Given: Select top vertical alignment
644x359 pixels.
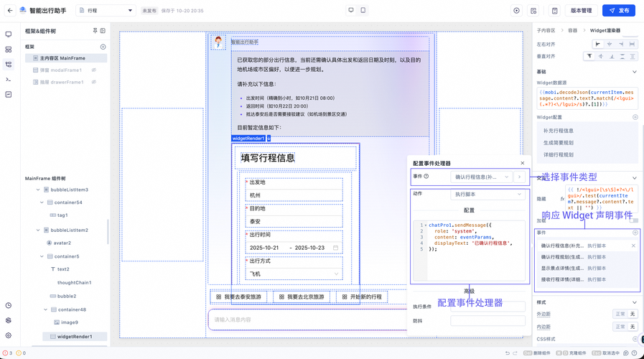Looking at the screenshot, I should [x=589, y=56].
